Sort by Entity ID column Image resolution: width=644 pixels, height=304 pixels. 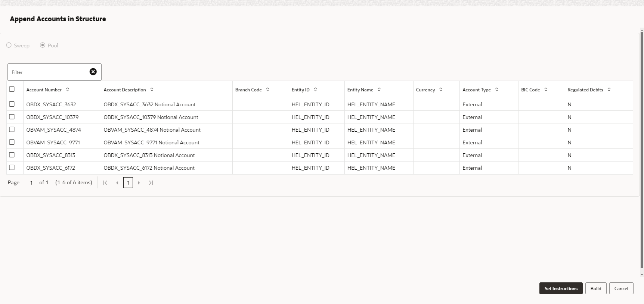coord(315,90)
